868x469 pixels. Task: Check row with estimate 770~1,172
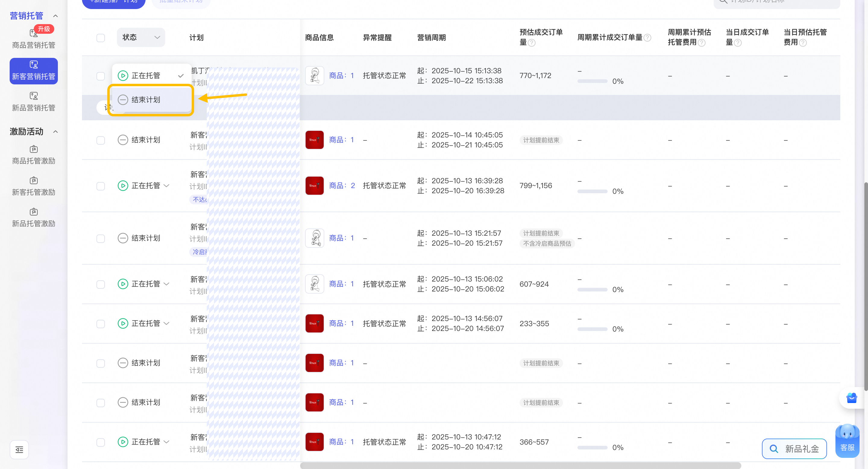(100, 76)
